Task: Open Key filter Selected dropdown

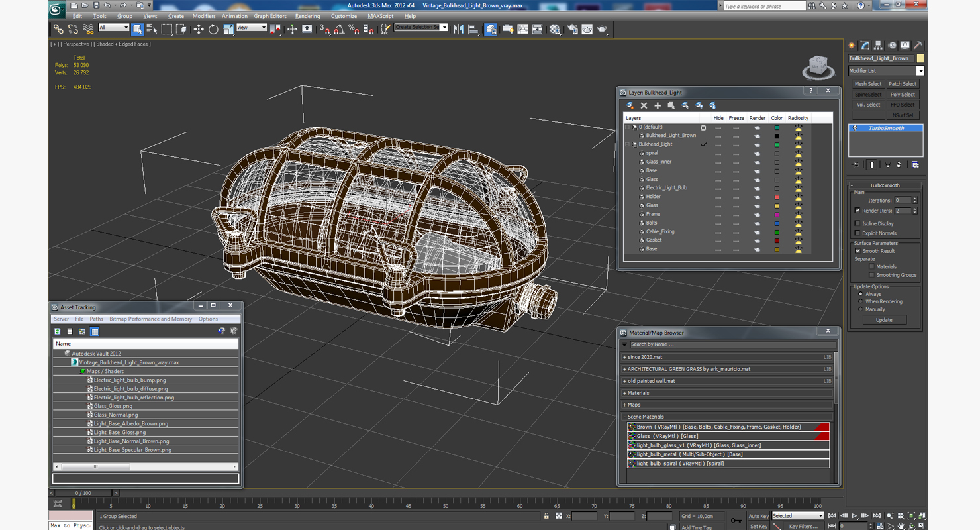Action: pos(797,515)
